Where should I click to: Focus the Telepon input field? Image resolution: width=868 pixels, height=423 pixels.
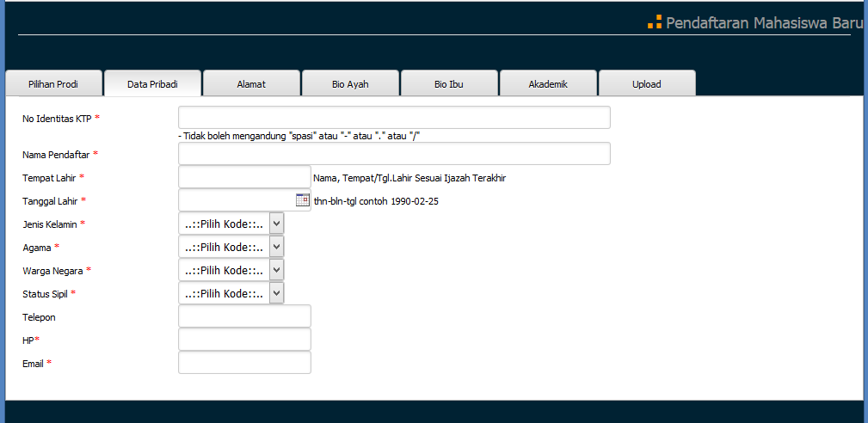[244, 316]
